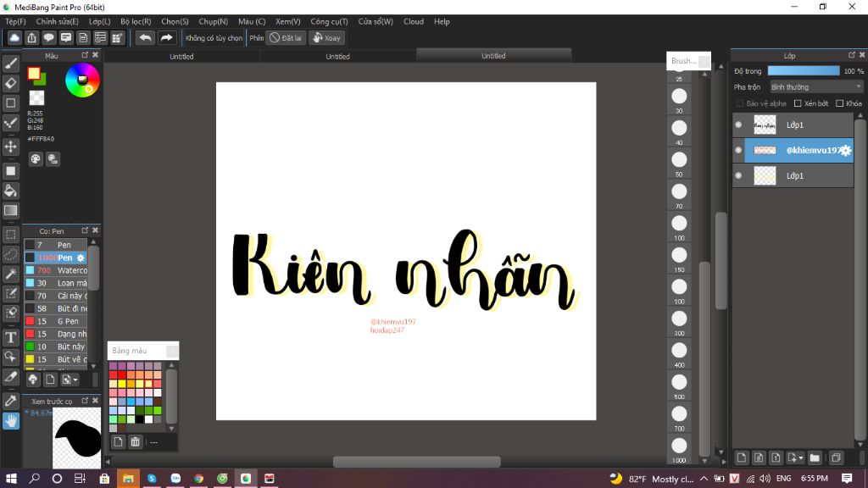Screen dimensions: 868x488
Task: Open the Bộ lọc(R) menu
Action: (136, 21)
